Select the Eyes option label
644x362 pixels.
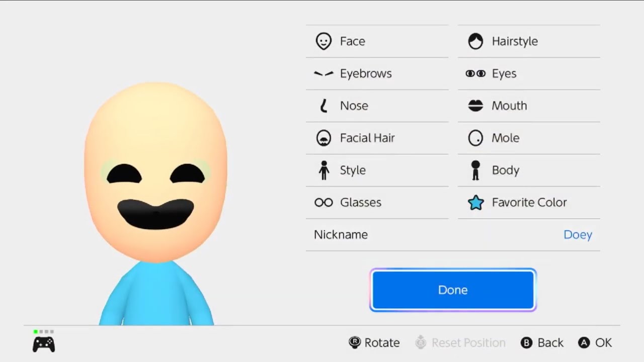504,73
